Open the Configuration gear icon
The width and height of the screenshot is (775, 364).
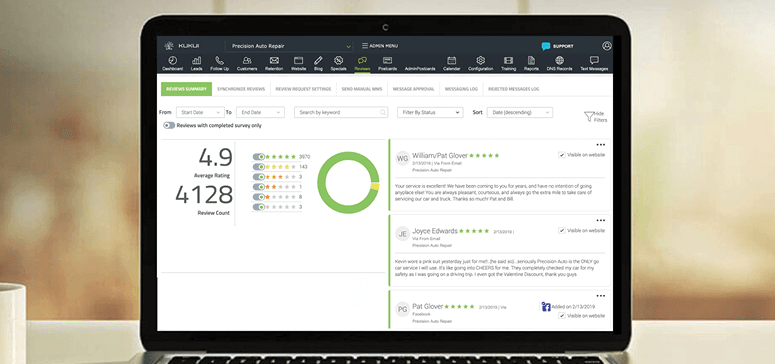480,60
